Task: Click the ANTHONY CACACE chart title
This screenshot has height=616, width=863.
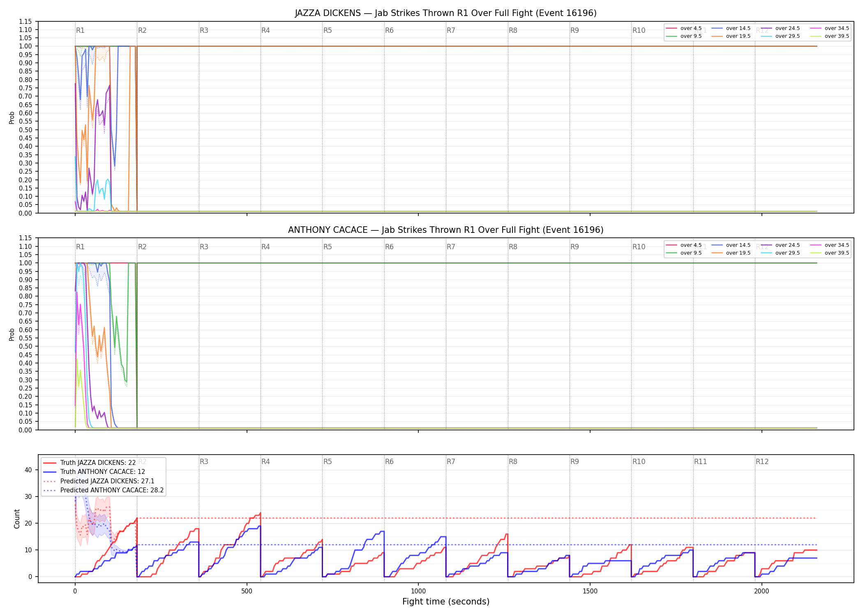Action: tap(446, 230)
